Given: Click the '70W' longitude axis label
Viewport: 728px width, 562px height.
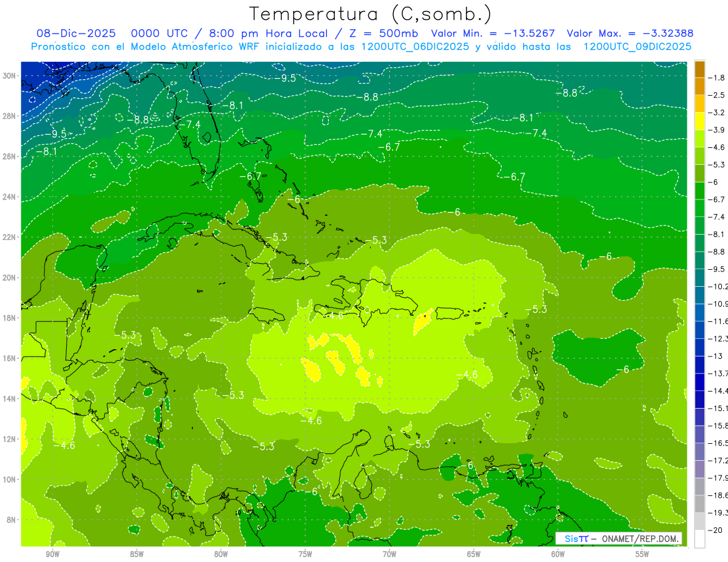Looking at the screenshot, I should coord(389,554).
